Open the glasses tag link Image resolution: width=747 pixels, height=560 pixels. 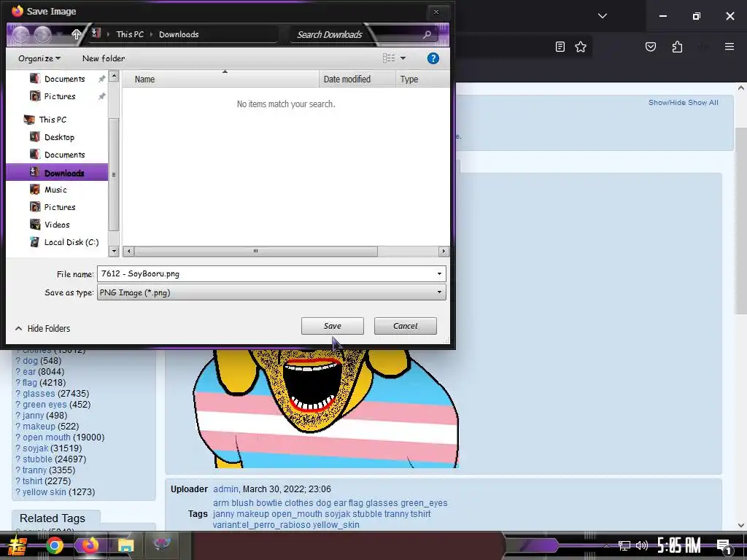tap(39, 394)
